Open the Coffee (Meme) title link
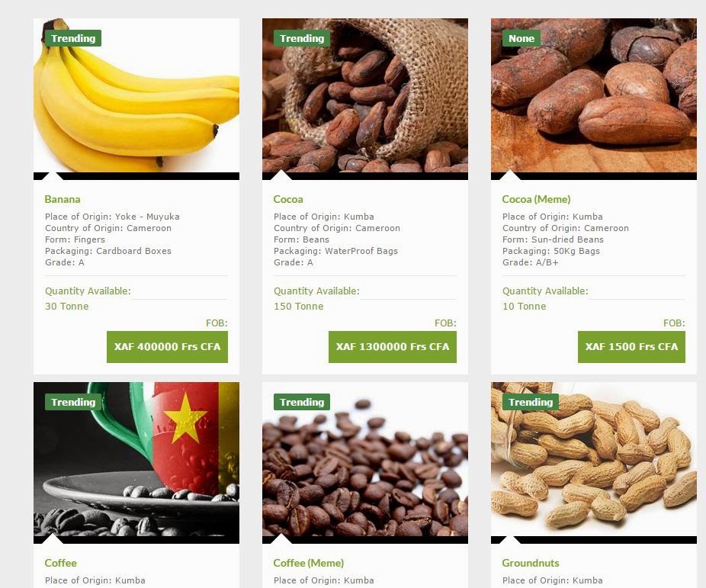Image resolution: width=706 pixels, height=588 pixels. click(309, 563)
